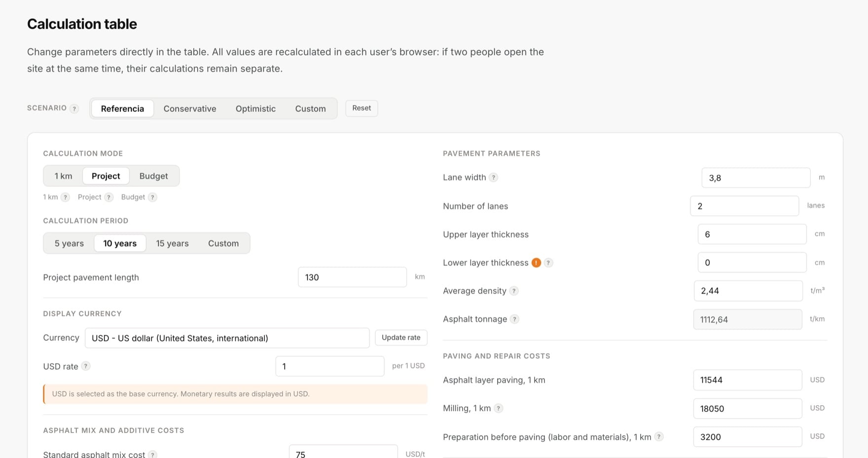Select the 5 years calculation period

pos(69,244)
